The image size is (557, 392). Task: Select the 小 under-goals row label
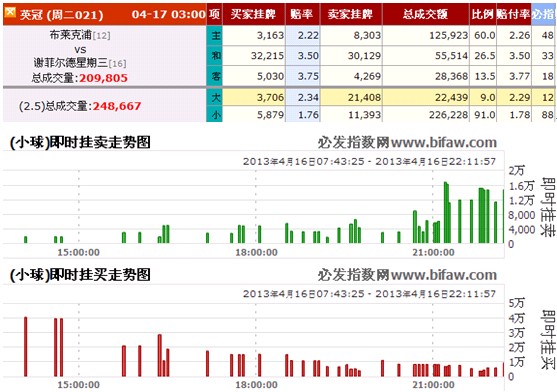click(x=215, y=114)
